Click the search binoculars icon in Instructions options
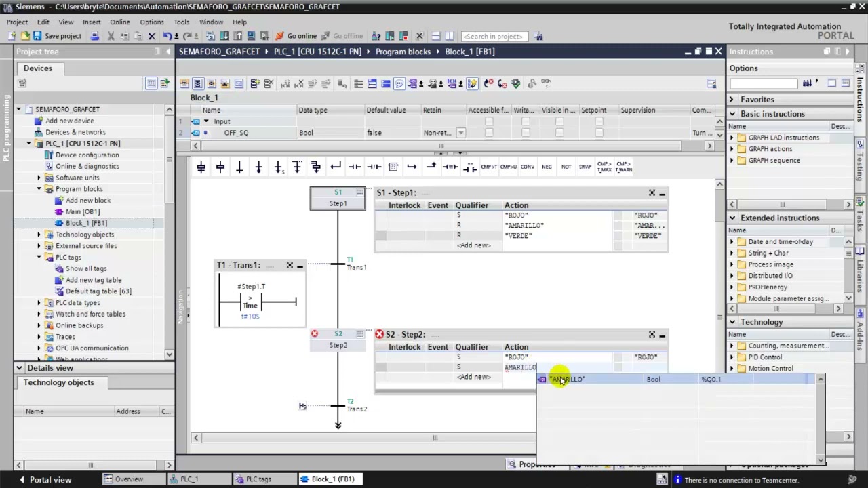The width and height of the screenshot is (868, 488). coord(807,83)
